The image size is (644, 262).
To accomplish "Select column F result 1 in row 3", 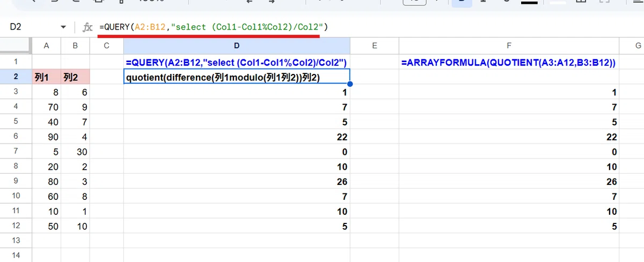I will click(509, 92).
